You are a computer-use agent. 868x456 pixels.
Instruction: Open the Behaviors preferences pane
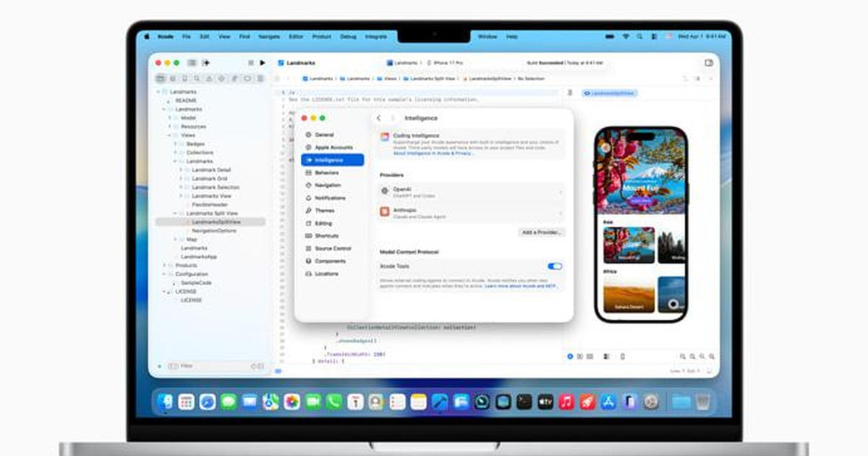click(328, 173)
